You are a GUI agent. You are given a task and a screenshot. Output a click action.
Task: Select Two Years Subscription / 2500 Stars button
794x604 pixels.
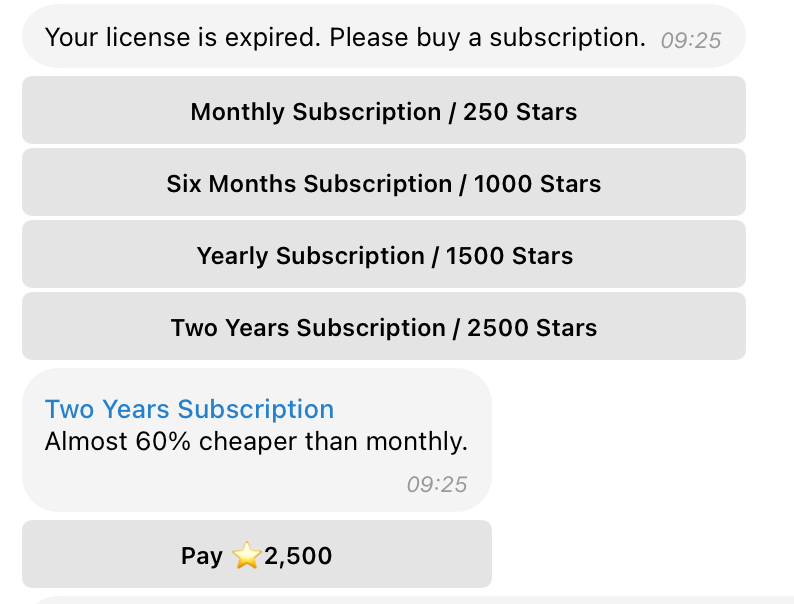[x=384, y=328]
